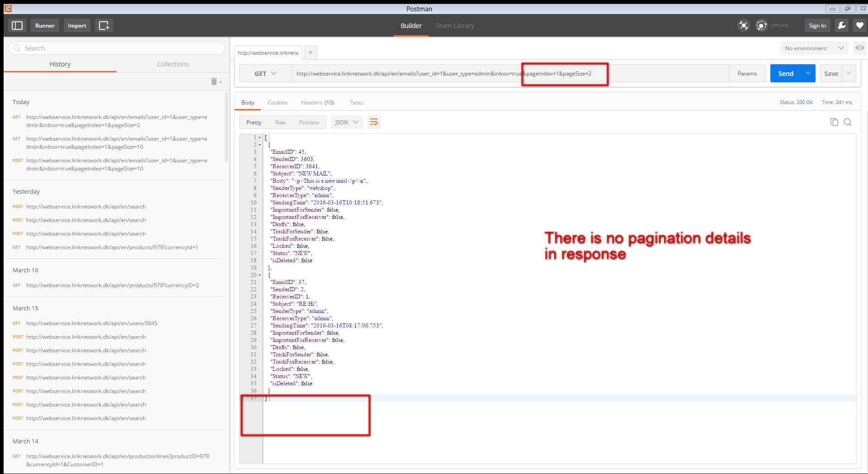Open the response Body tab

(248, 103)
